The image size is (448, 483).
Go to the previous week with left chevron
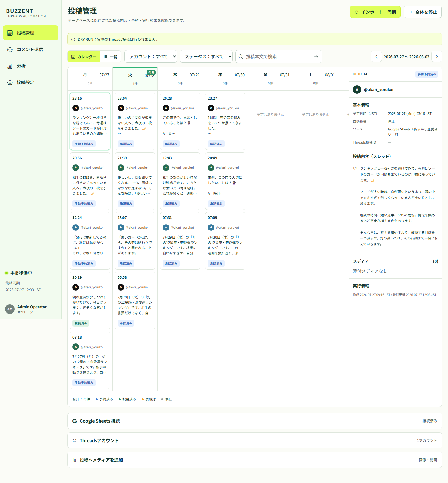(x=376, y=57)
